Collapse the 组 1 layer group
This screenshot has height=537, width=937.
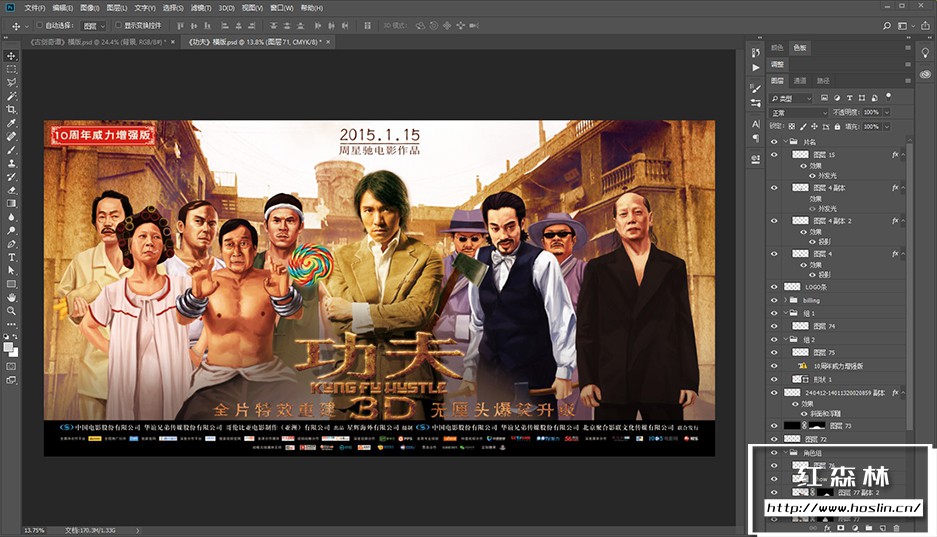click(786, 313)
